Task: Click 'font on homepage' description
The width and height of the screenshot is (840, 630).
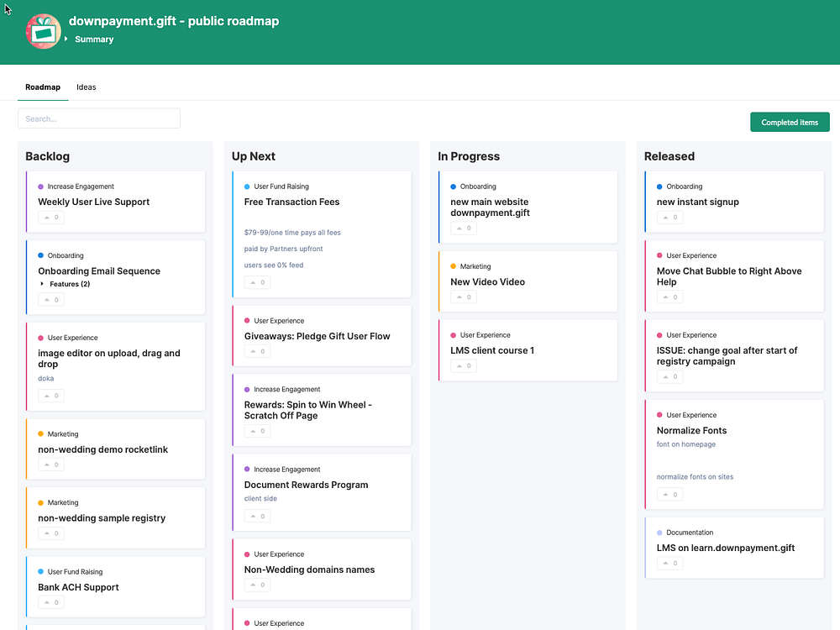Action: 686,444
